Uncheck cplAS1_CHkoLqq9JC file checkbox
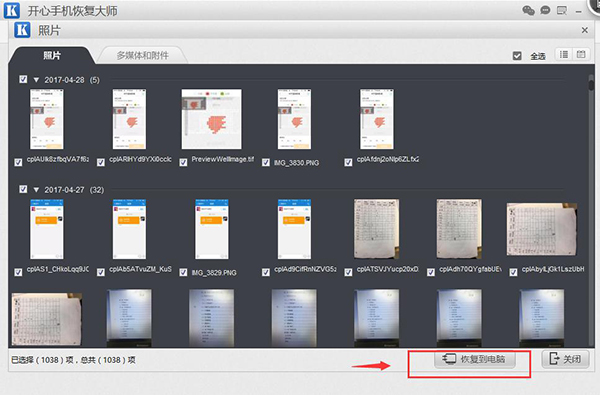Screen dimensions: 600x395 click(x=18, y=272)
